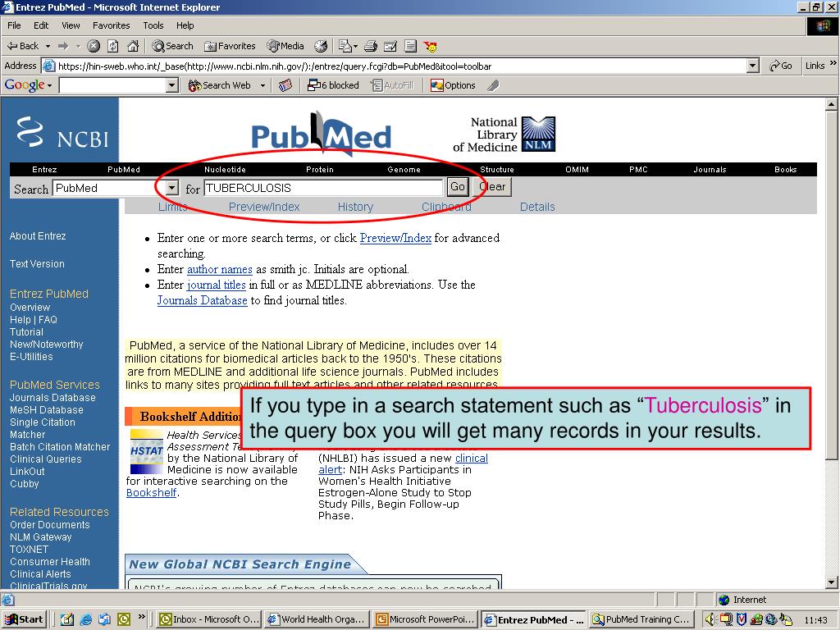Open Clinical Queries in the sidebar
The image size is (840, 630).
tap(46, 459)
